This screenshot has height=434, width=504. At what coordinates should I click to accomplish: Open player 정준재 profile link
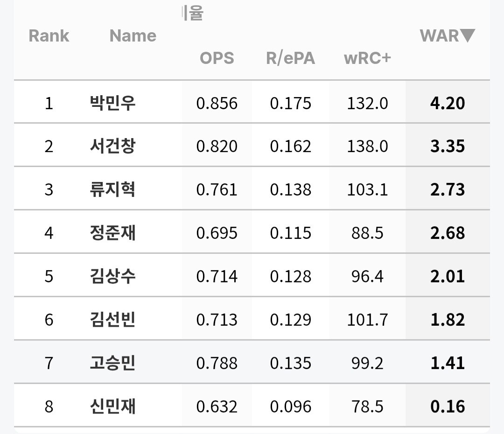pos(112,233)
